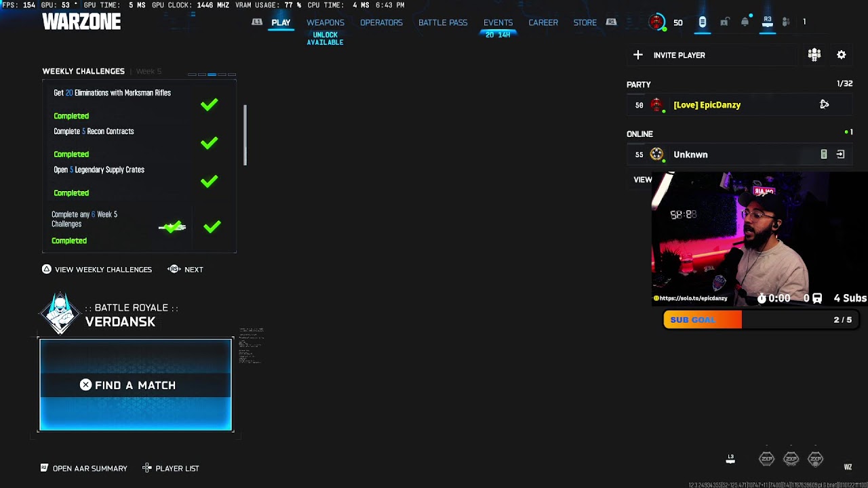Viewport: 868px width, 488px height.
Task: Click the X button icon on Find a Match
Action: [85, 384]
